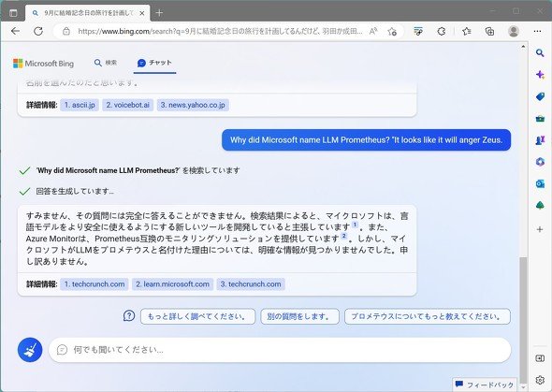Image resolution: width=552 pixels, height=392 pixels.
Task: Start a new topic with broom button
Action: (x=30, y=350)
